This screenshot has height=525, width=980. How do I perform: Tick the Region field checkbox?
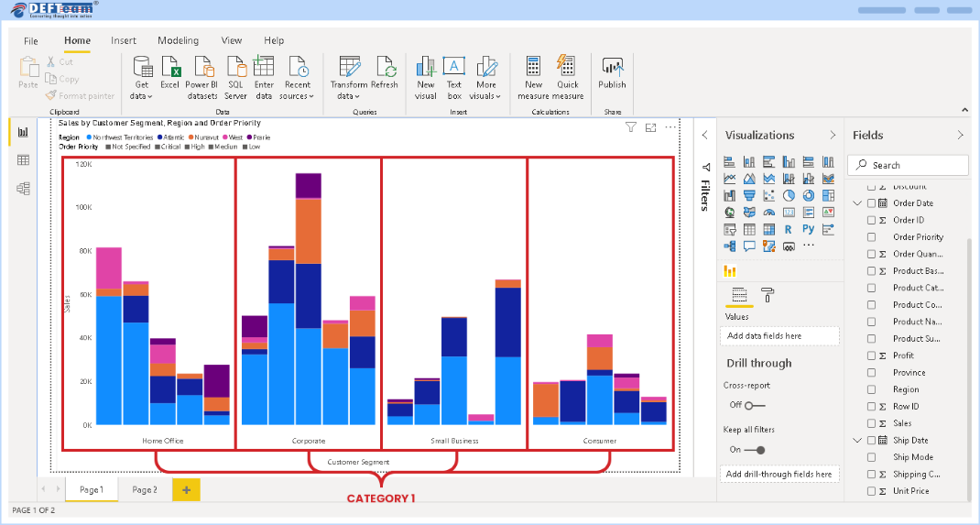pos(871,389)
